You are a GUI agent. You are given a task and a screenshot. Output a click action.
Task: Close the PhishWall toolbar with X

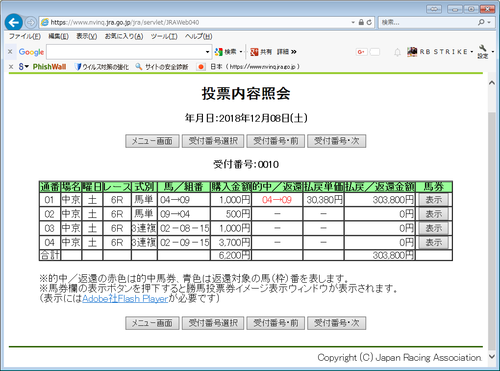(x=11, y=67)
